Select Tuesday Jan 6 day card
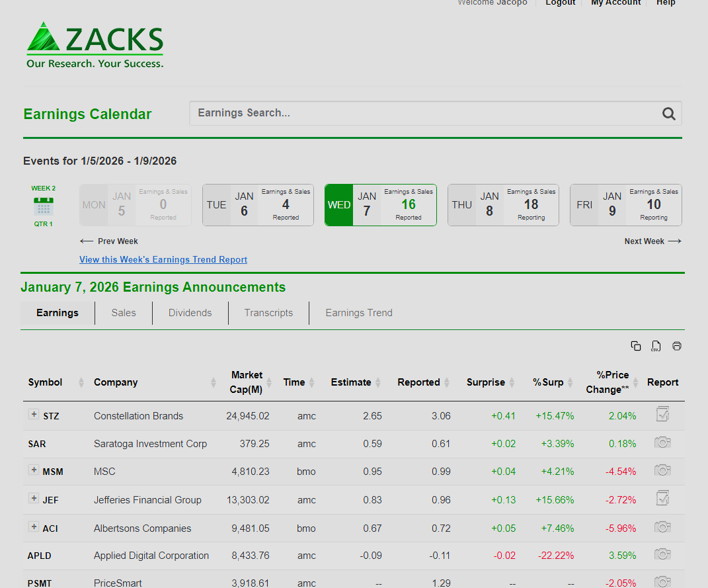 (x=258, y=205)
